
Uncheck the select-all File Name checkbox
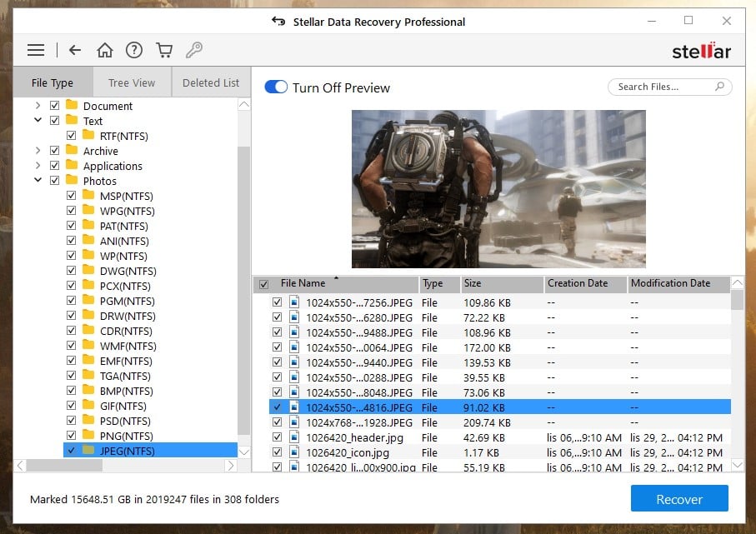[263, 284]
